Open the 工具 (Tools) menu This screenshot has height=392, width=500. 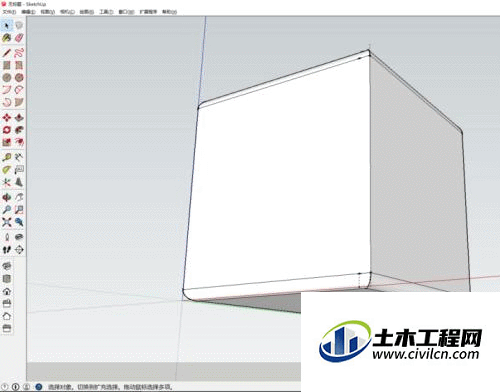coord(106,12)
